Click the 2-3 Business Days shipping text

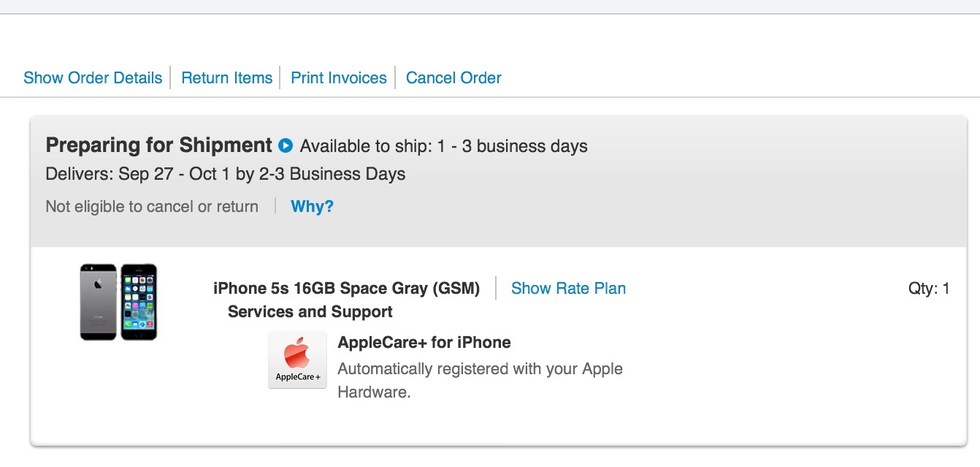click(x=332, y=175)
